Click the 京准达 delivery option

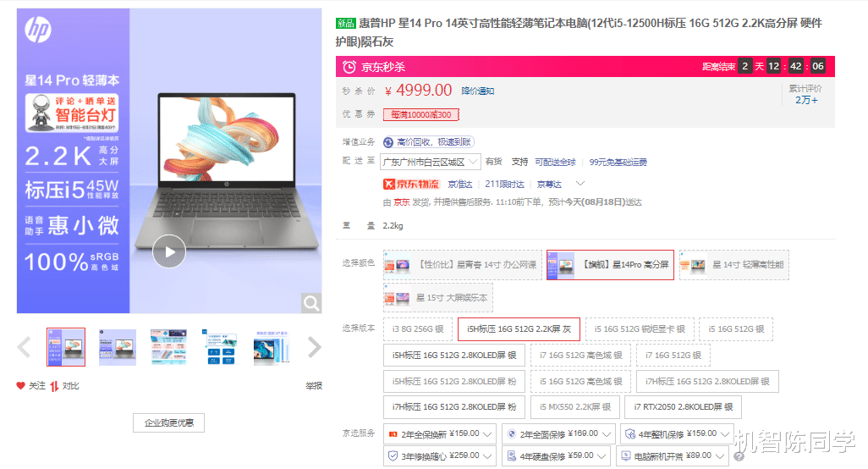pyautogui.click(x=460, y=184)
